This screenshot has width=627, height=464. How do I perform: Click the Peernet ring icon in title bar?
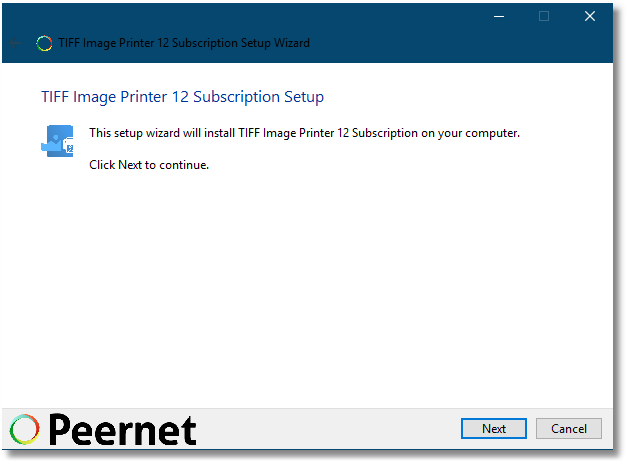[44, 43]
